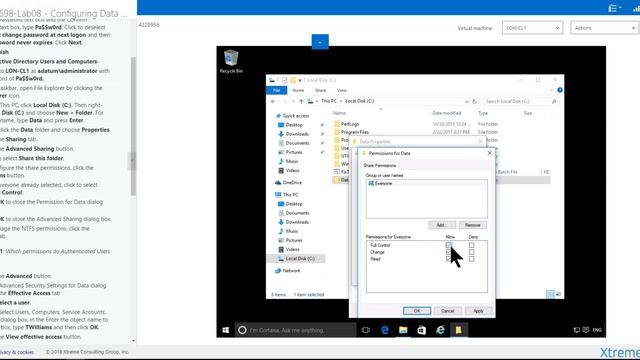Click the Cortana search box
640x360 pixels.
[x=296, y=330]
